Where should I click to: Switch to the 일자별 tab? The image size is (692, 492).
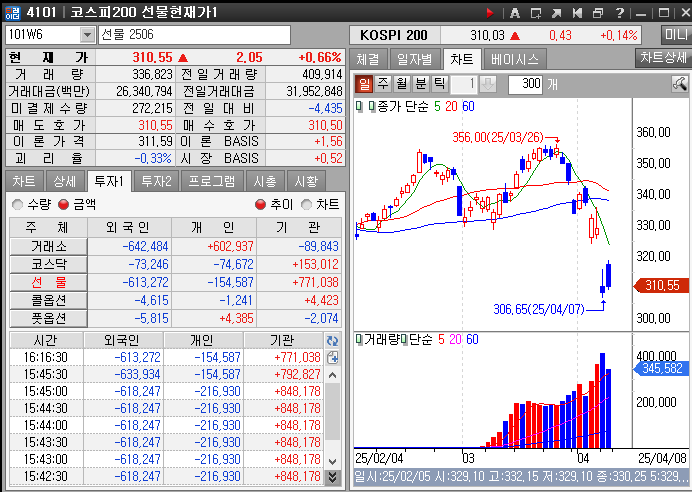click(x=414, y=59)
